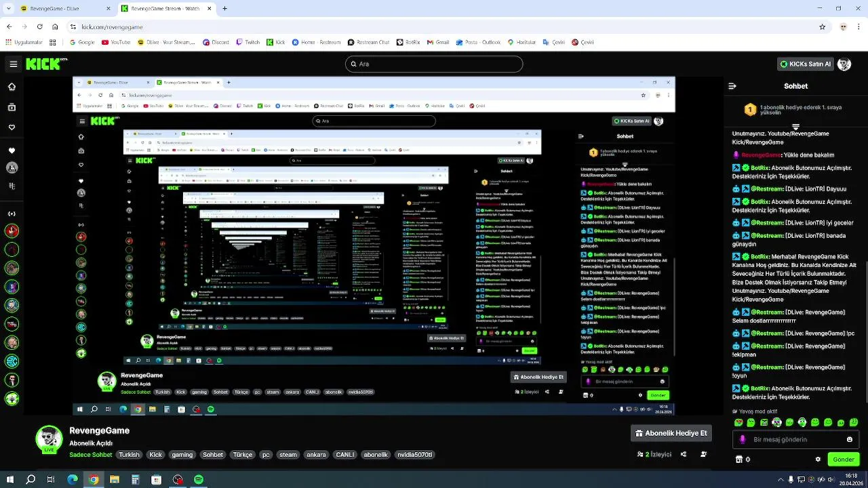Screen dimensions: 868x488
Task: Click the RevengeGame streamer avatar
Action: tap(49, 439)
